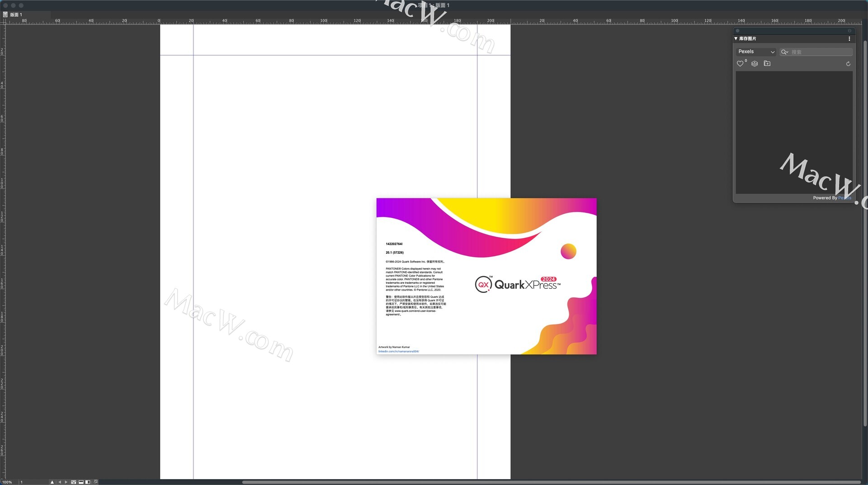This screenshot has height=485, width=868.
Task: Open the page navigation pop-up triangle
Action: tap(52, 482)
